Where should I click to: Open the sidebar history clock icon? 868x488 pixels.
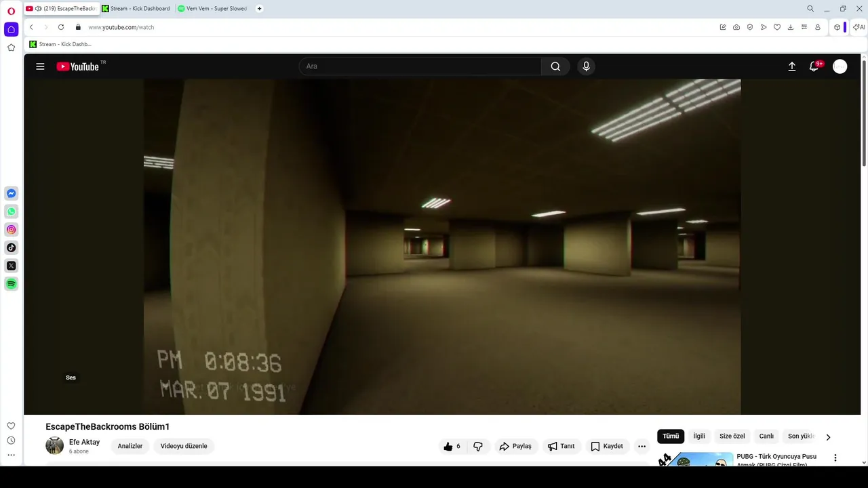pos(11,441)
